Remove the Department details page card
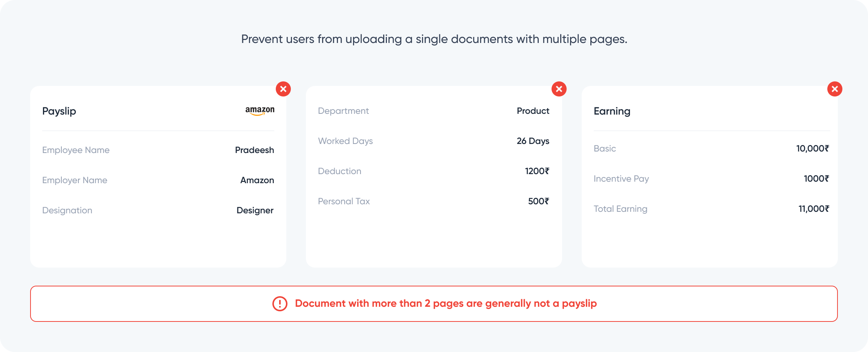The width and height of the screenshot is (868, 352). [x=559, y=89]
